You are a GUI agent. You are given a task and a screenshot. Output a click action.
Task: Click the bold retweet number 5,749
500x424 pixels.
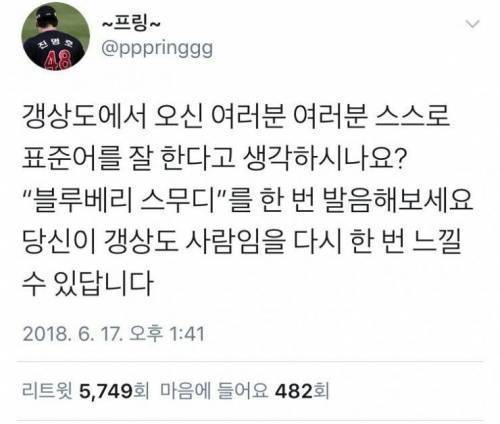coord(106,391)
